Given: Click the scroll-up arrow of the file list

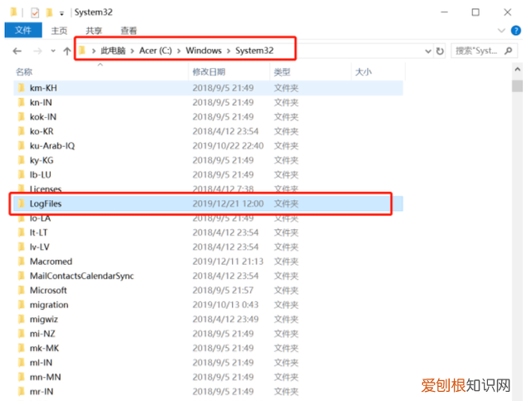Looking at the screenshot, I should click(517, 70).
